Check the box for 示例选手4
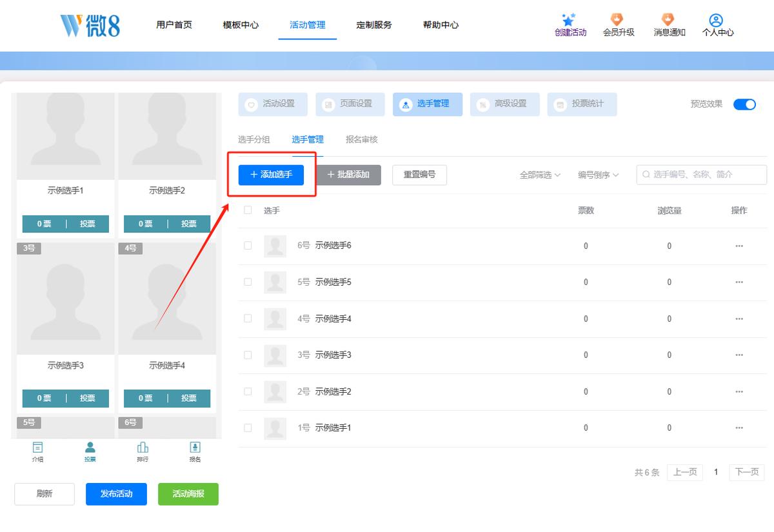 248,319
